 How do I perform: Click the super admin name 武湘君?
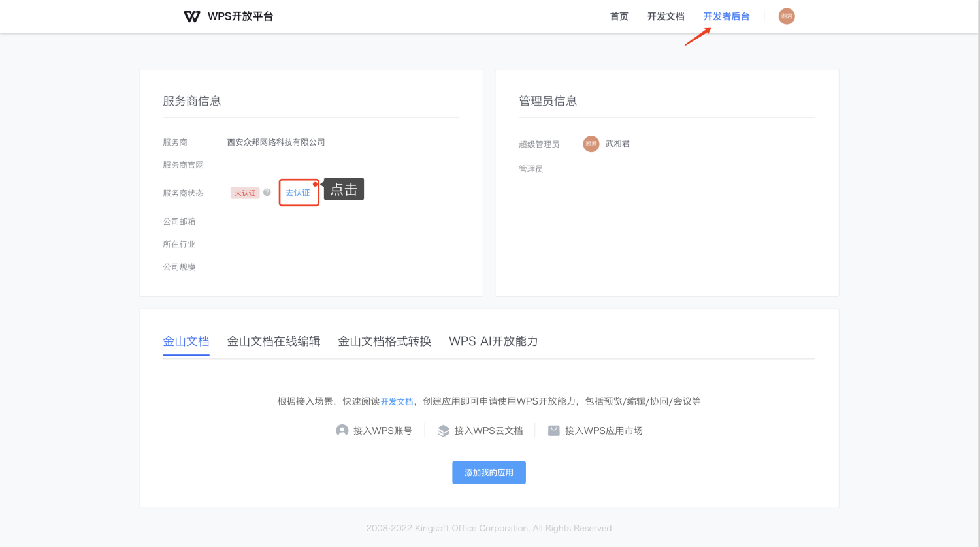(617, 144)
